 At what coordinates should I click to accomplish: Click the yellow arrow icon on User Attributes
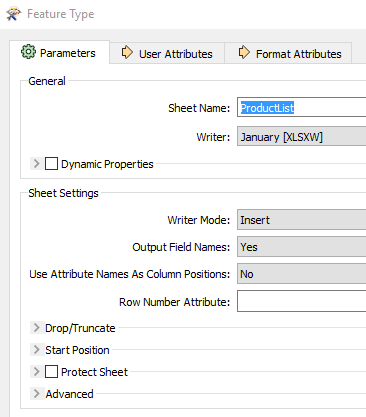127,53
